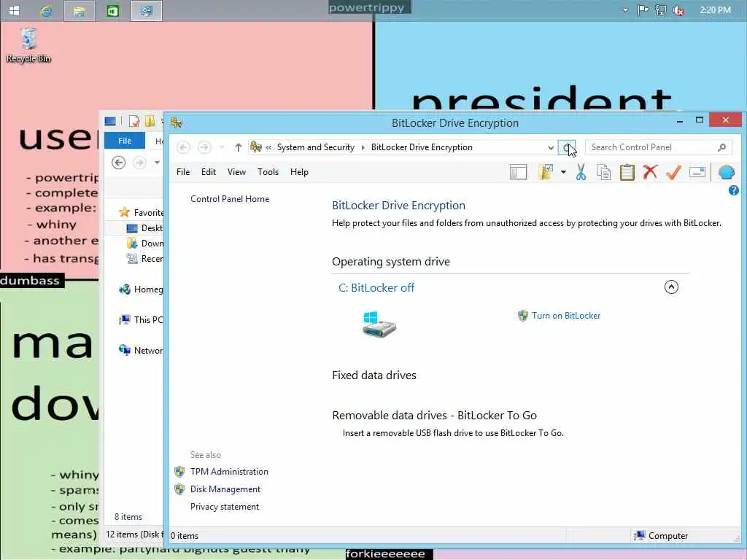This screenshot has height=560, width=747.
Task: Click the red X Delete toolbar icon
Action: (x=650, y=172)
